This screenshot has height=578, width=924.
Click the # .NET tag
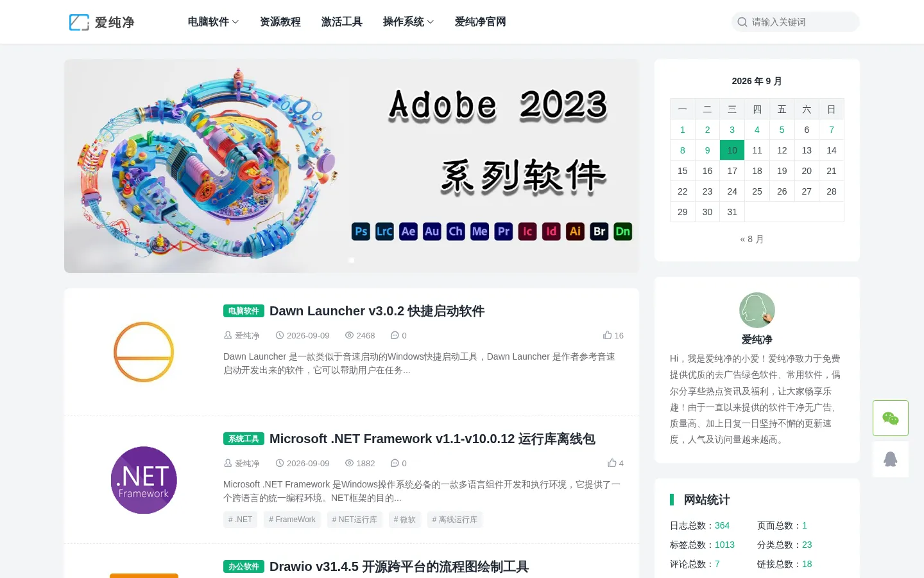point(240,520)
